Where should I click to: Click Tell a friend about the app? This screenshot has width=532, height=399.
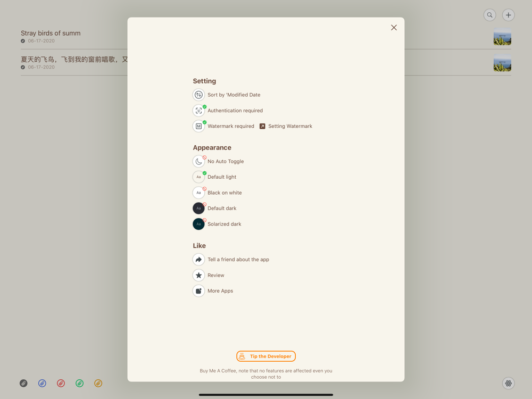pos(238,260)
